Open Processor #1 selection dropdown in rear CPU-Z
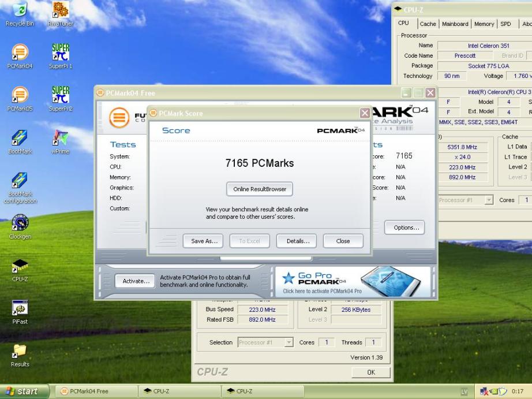This screenshot has height=399, width=532. point(265,342)
